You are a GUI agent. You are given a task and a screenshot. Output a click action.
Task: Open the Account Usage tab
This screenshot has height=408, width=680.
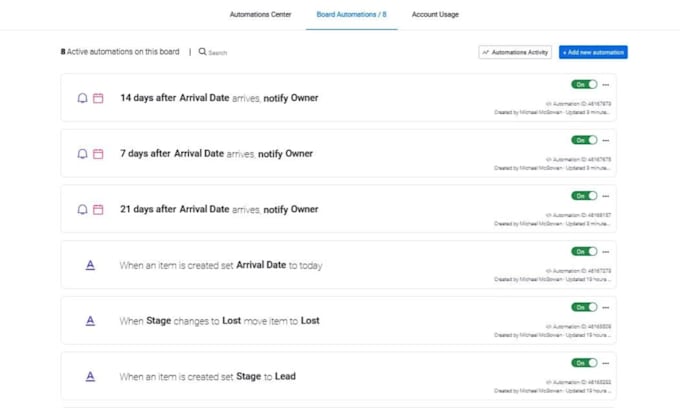(436, 15)
